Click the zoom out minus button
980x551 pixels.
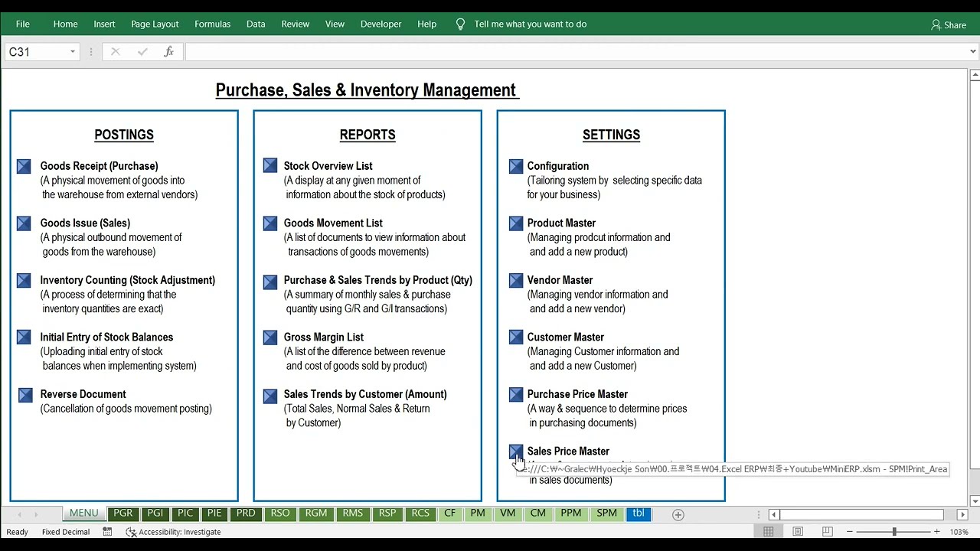(x=848, y=532)
